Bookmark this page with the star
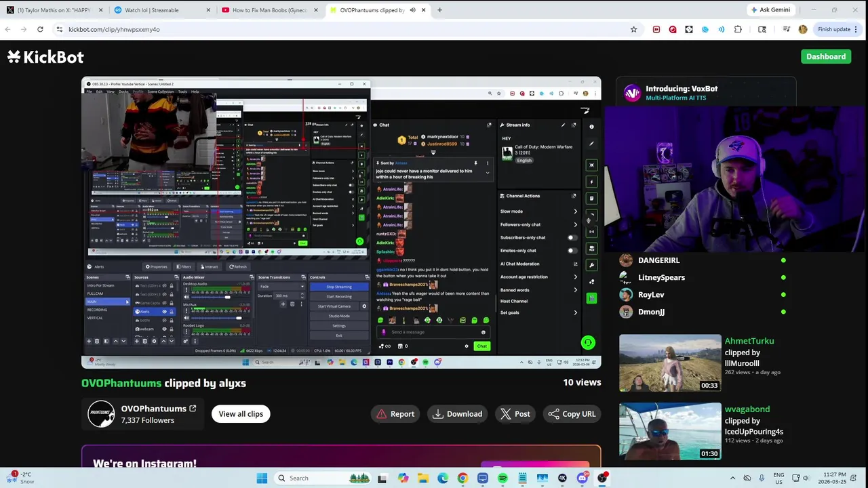This screenshot has height=488, width=868. [x=633, y=29]
